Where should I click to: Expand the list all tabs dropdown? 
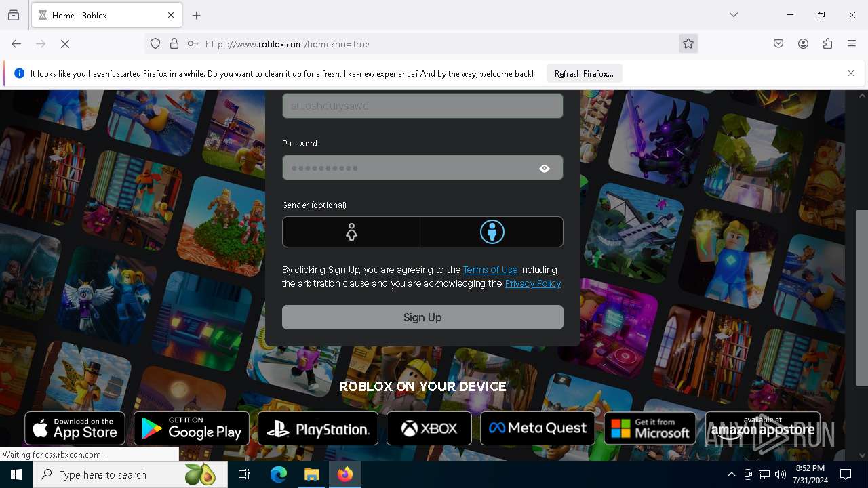pyautogui.click(x=734, y=15)
